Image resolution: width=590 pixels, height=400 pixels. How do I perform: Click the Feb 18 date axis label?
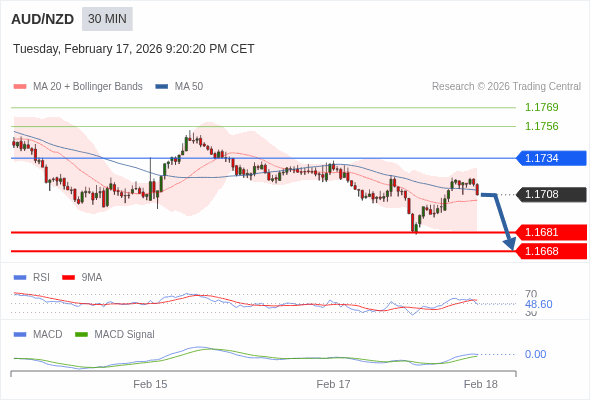pos(481,384)
